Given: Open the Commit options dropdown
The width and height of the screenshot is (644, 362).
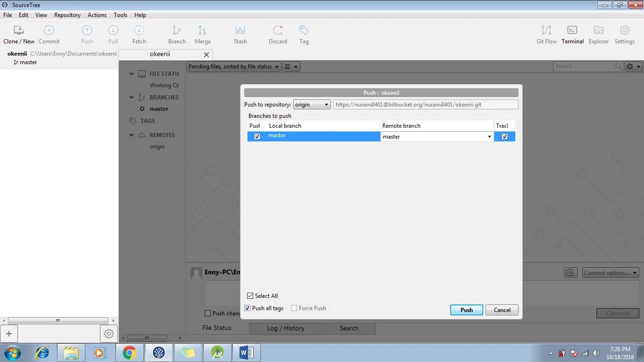Looking at the screenshot, I should pos(611,272).
